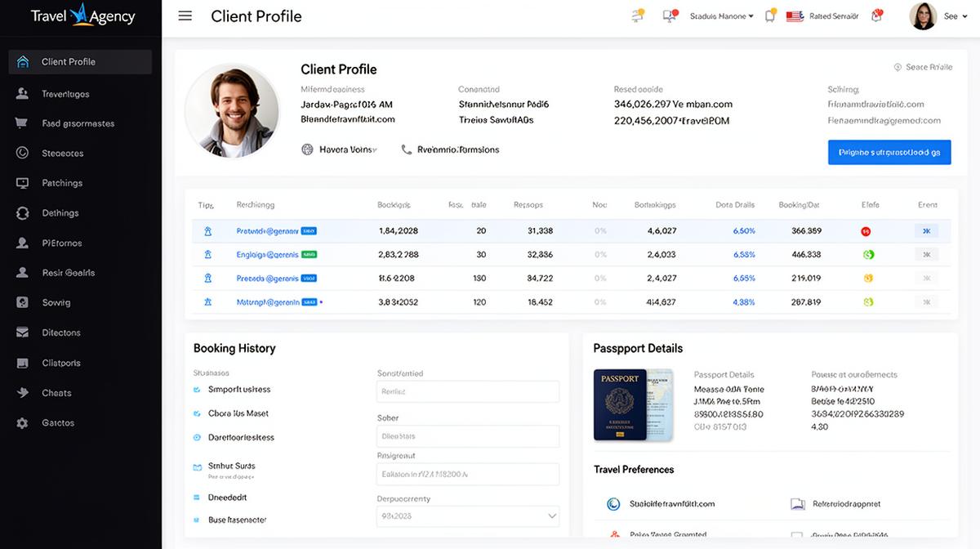
Task: Click the blue action button in the profile header
Action: coord(889,152)
